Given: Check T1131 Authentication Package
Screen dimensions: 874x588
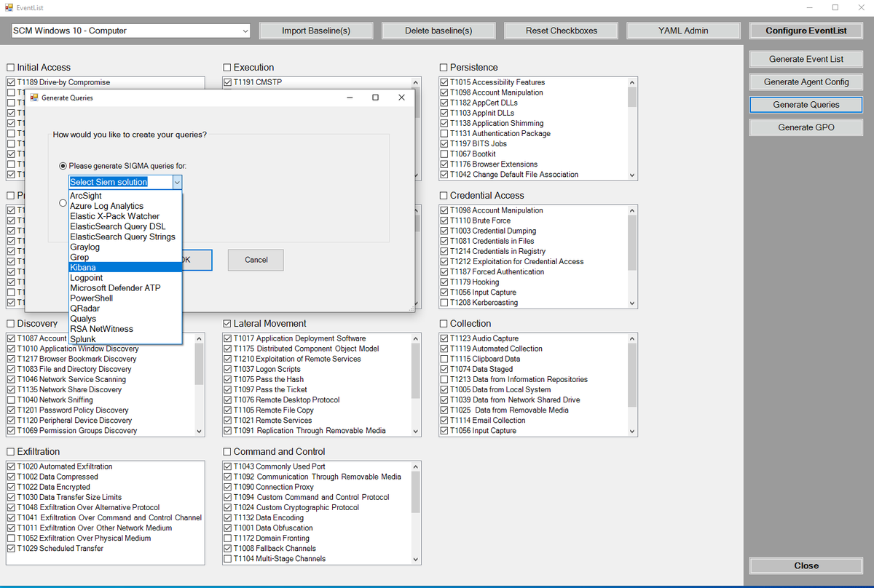Looking at the screenshot, I should pyautogui.click(x=444, y=133).
